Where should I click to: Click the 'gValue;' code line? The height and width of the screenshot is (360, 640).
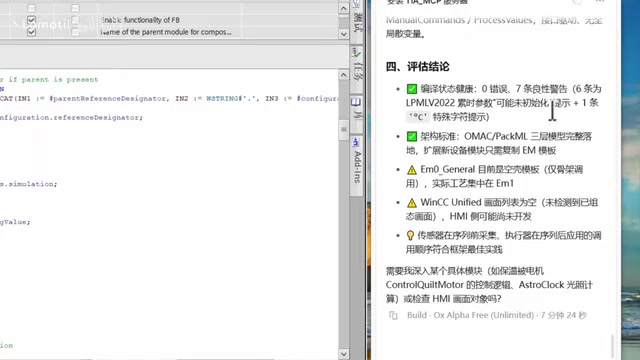pos(15,222)
